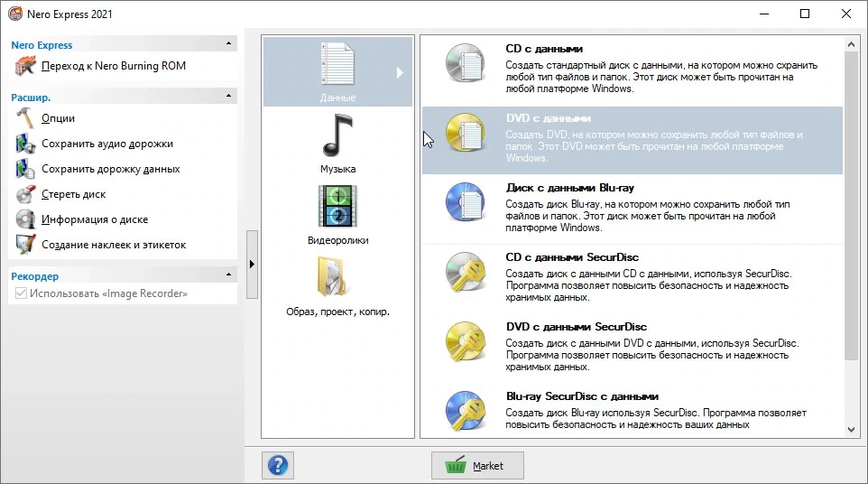Click the Создание наклеек и этикеток icon
The width and height of the screenshot is (868, 484).
[25, 245]
